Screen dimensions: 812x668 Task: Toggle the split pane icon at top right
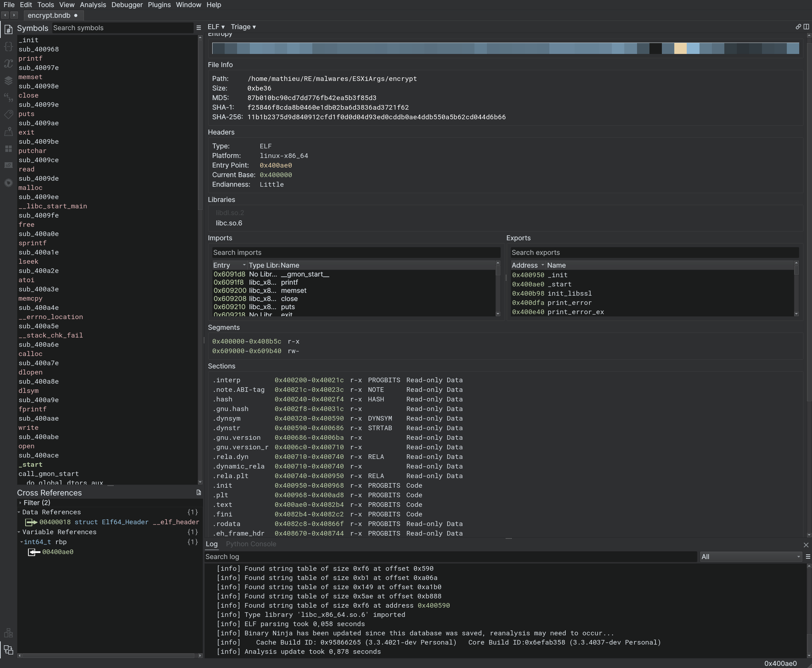coord(806,27)
